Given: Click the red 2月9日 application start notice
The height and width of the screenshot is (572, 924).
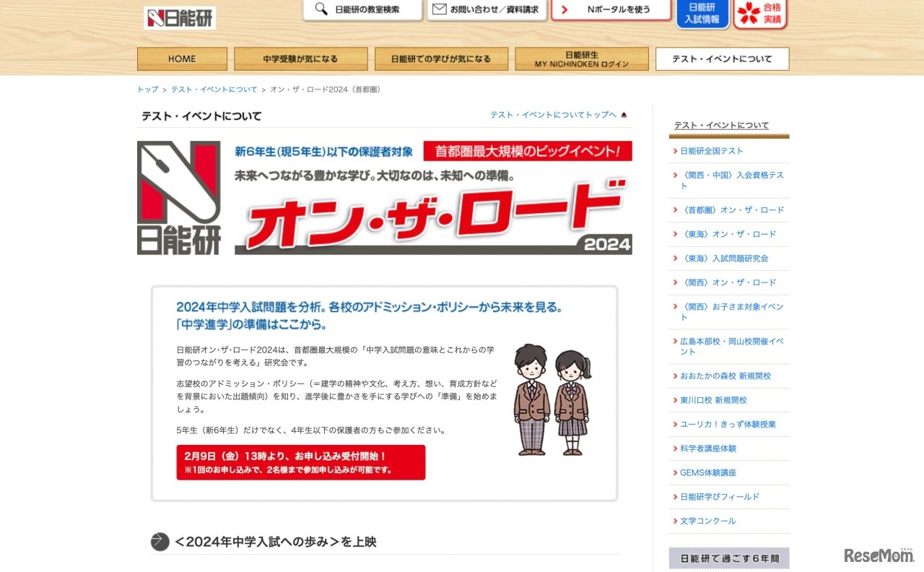Looking at the screenshot, I should pyautogui.click(x=301, y=462).
